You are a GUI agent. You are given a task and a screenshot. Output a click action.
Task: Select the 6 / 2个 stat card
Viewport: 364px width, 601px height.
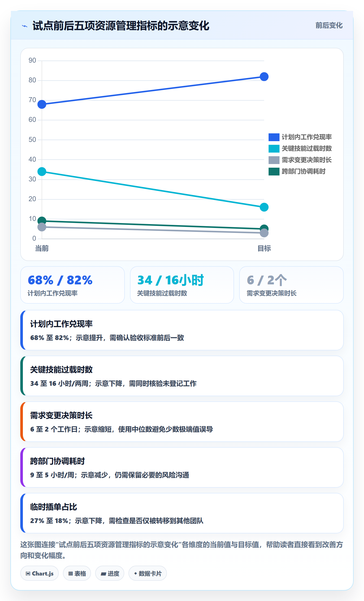(x=291, y=285)
